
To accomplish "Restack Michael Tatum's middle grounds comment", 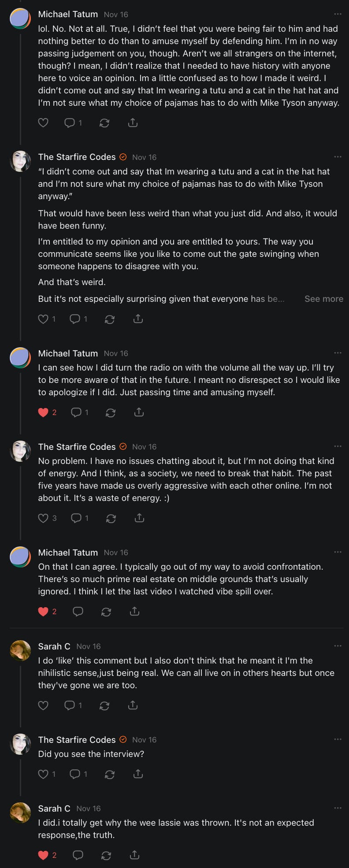I will [x=106, y=612].
